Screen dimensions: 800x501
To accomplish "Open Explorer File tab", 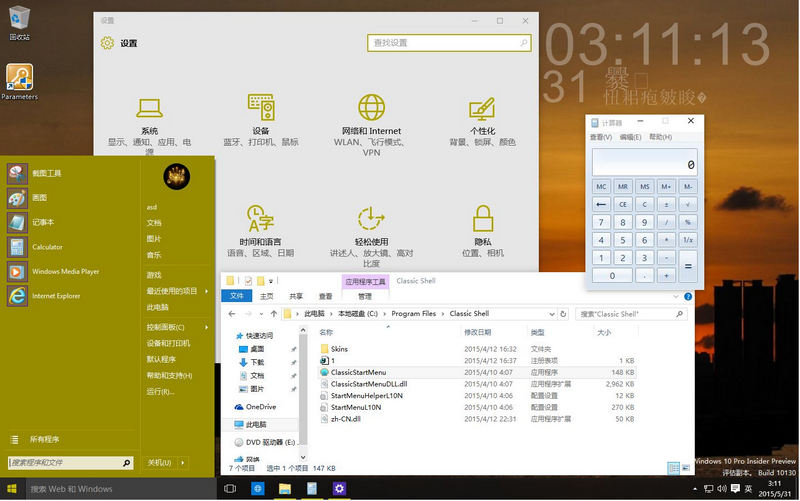I will [x=236, y=296].
